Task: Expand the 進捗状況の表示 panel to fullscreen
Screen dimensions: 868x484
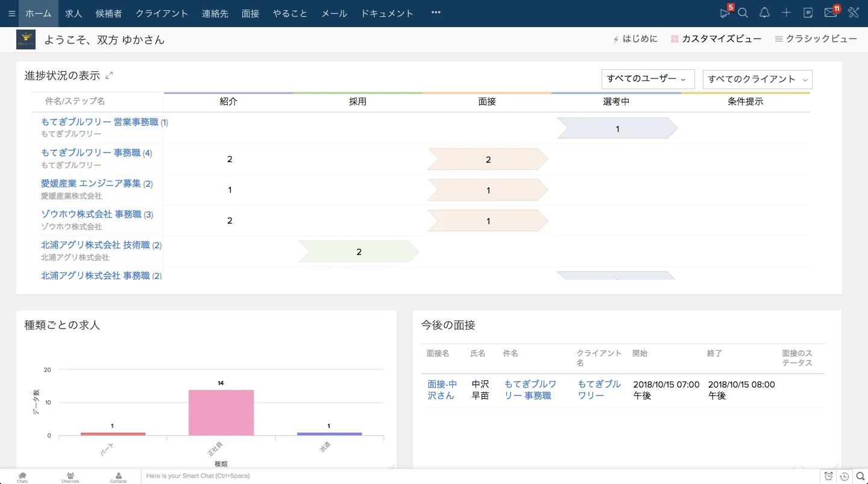Action: pyautogui.click(x=109, y=75)
